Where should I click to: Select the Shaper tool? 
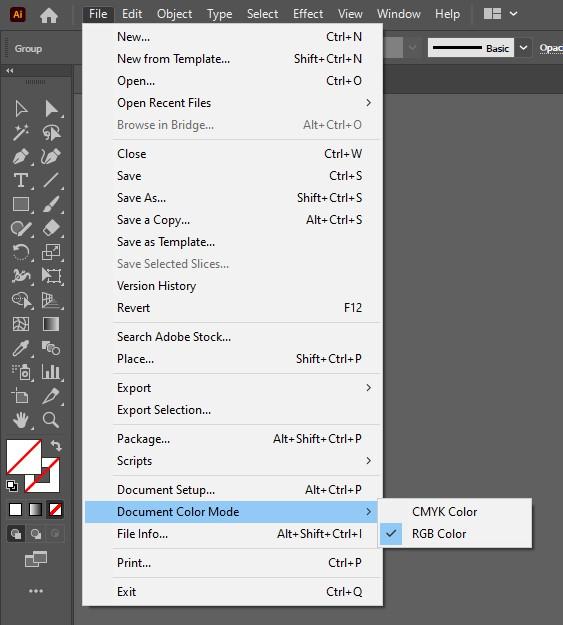tap(21, 228)
